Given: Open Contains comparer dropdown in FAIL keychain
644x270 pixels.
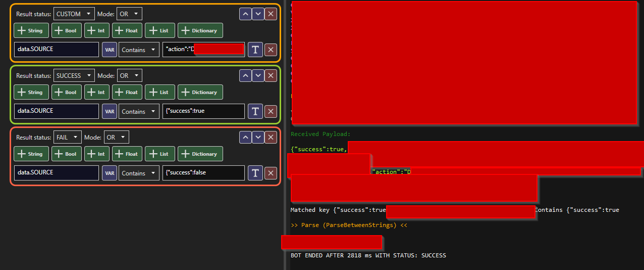Looking at the screenshot, I should [x=139, y=173].
